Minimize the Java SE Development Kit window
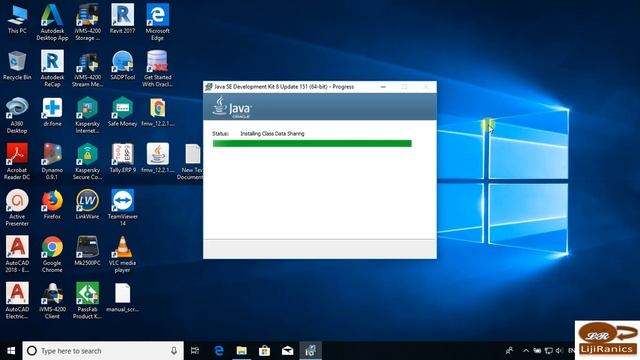The width and height of the screenshot is (640, 360). tap(383, 87)
